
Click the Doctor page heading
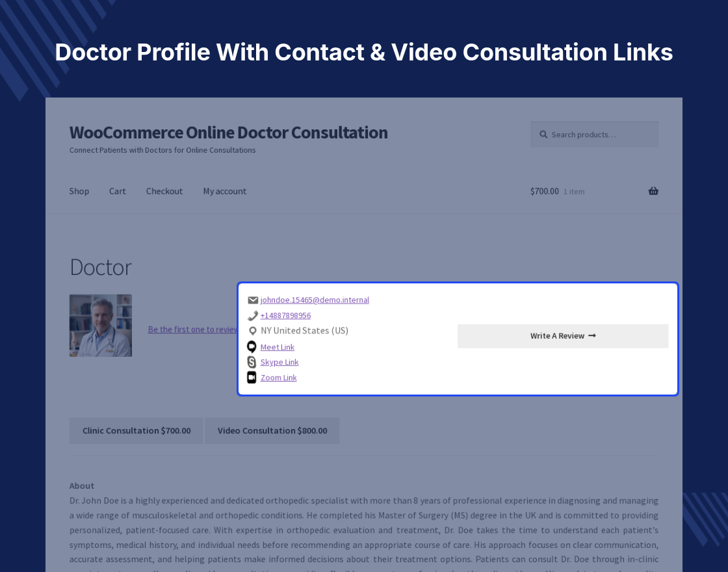(x=101, y=267)
